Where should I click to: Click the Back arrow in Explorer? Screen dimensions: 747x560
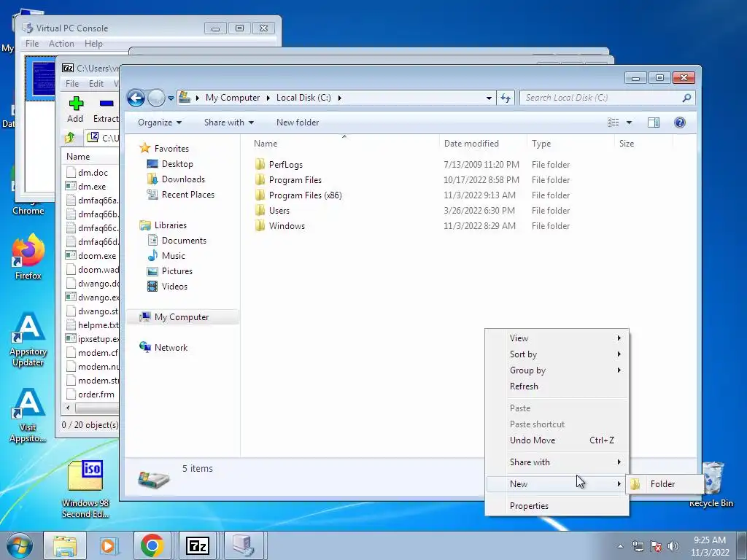click(136, 98)
